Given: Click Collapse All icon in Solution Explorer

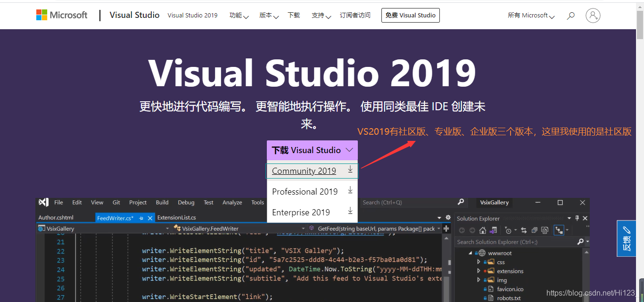Looking at the screenshot, I should (534, 230).
